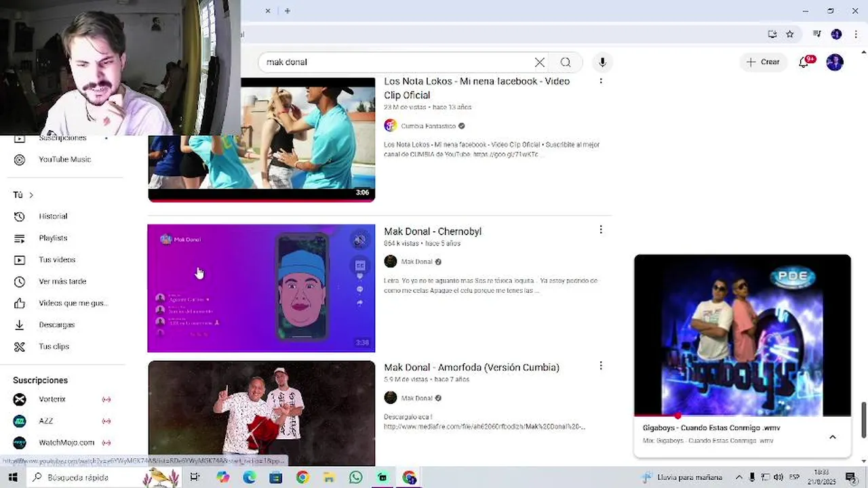Click the mediafire download link in description
The height and width of the screenshot is (488, 868).
pyautogui.click(x=484, y=426)
